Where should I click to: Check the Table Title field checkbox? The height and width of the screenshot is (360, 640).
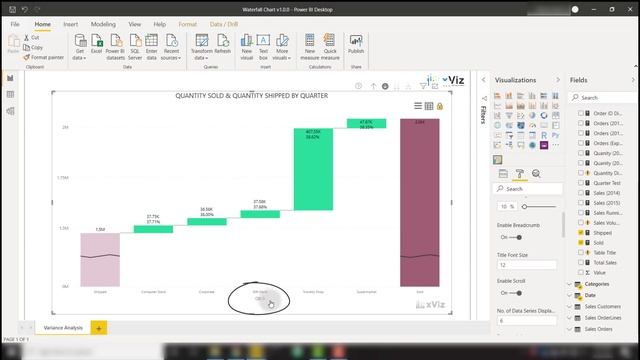tap(580, 253)
